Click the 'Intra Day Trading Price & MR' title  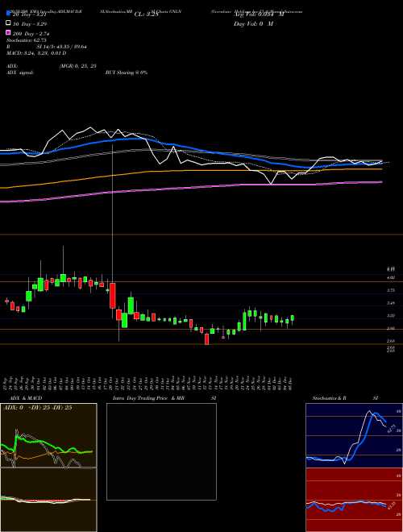point(148,398)
